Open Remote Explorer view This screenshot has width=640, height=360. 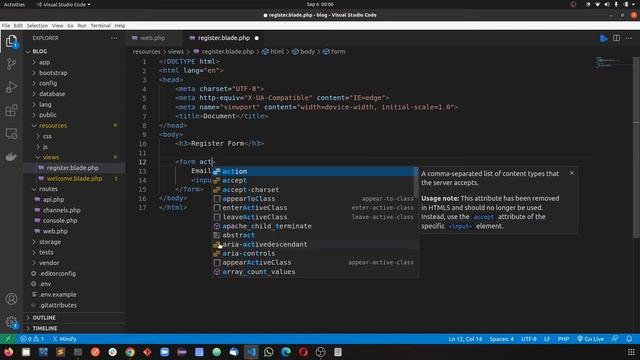(x=11, y=133)
